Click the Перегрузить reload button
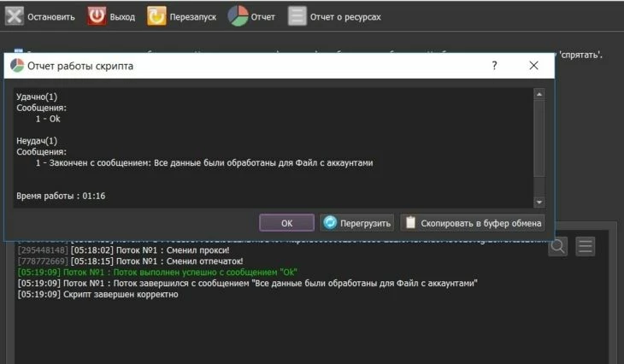Viewport: 624px width, 364px height. click(x=357, y=223)
